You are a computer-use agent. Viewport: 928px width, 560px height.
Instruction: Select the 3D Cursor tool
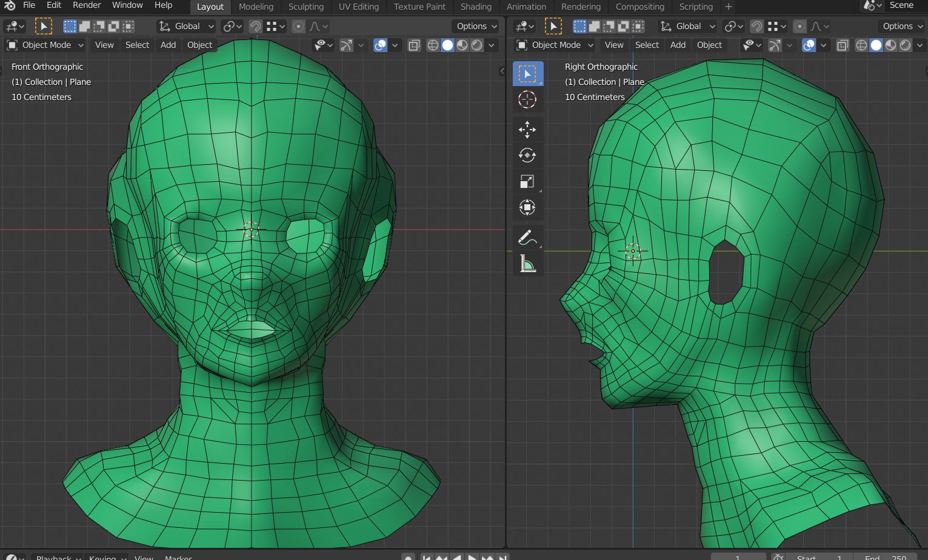tap(527, 99)
